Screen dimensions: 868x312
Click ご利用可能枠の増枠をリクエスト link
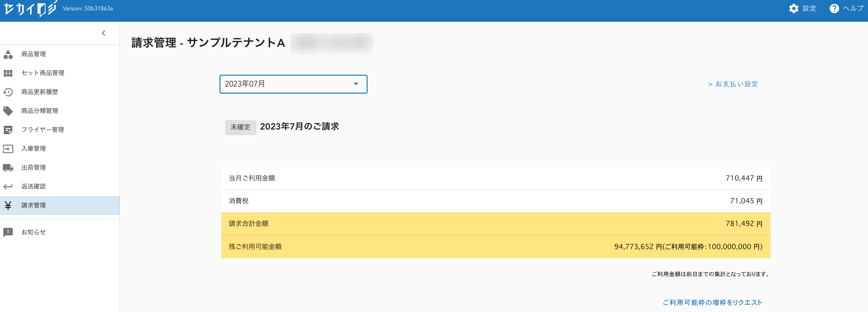(x=712, y=303)
